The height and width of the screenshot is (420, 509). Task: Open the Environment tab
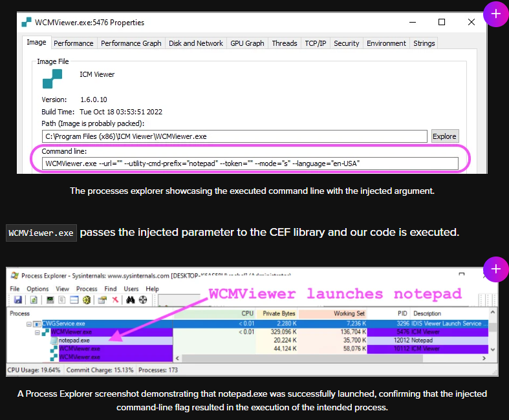click(x=386, y=43)
